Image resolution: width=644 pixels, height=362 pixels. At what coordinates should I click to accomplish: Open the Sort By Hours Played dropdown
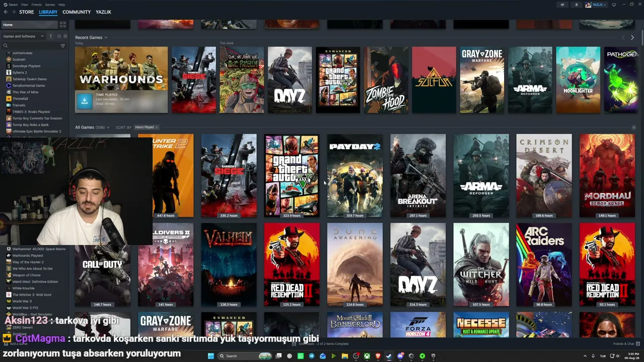click(146, 127)
